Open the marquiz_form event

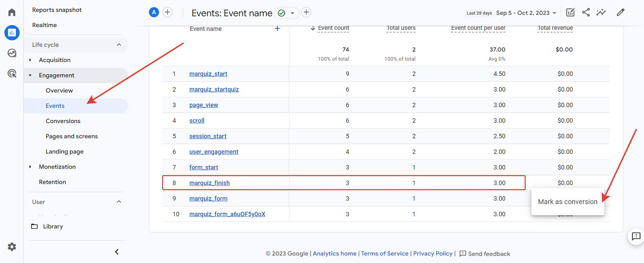208,199
